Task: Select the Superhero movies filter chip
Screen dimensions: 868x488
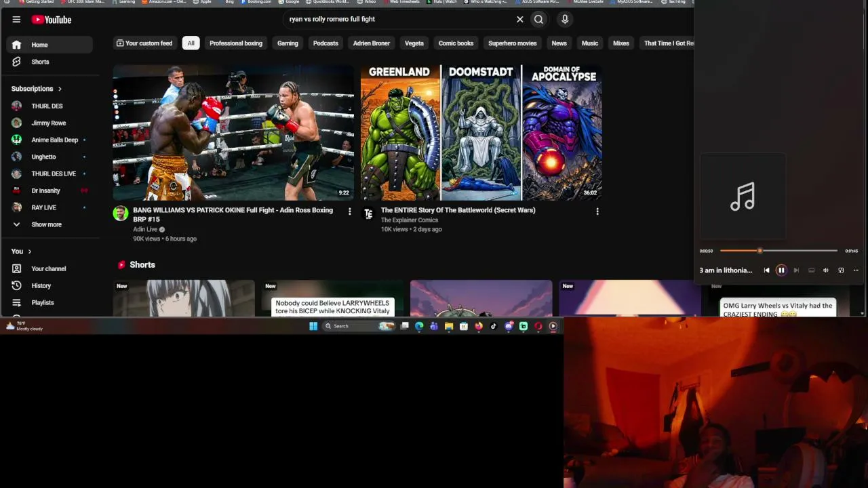Action: point(513,43)
